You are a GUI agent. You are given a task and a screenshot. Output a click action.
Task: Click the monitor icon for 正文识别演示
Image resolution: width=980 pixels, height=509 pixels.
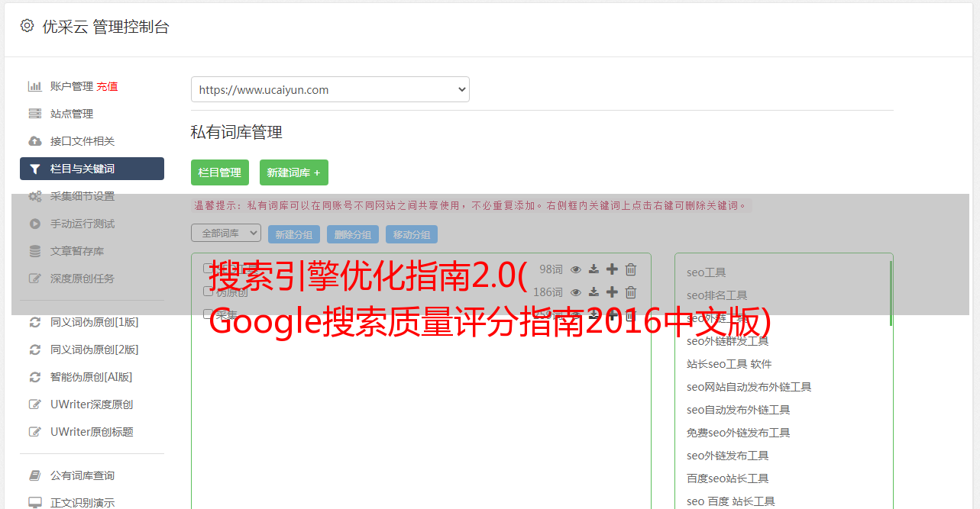pyautogui.click(x=34, y=503)
